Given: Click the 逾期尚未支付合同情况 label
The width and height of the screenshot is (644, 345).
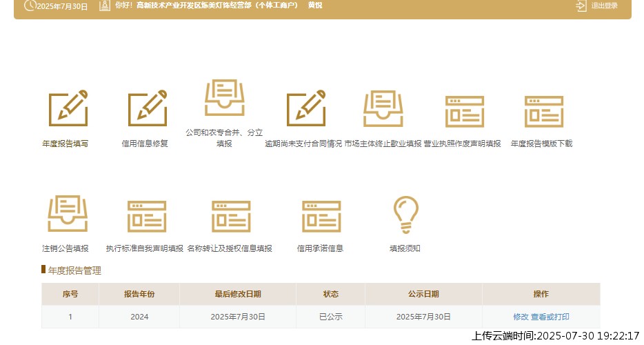Looking at the screenshot, I should tap(303, 144).
